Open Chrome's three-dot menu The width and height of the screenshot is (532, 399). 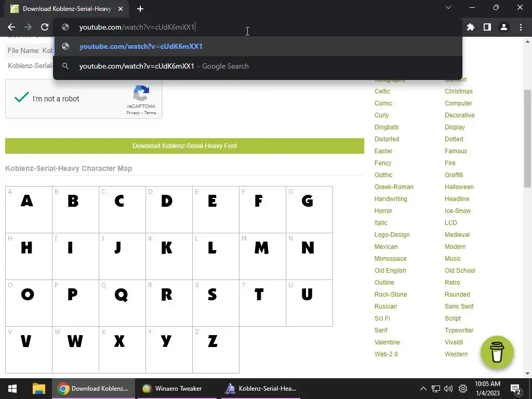(x=521, y=27)
